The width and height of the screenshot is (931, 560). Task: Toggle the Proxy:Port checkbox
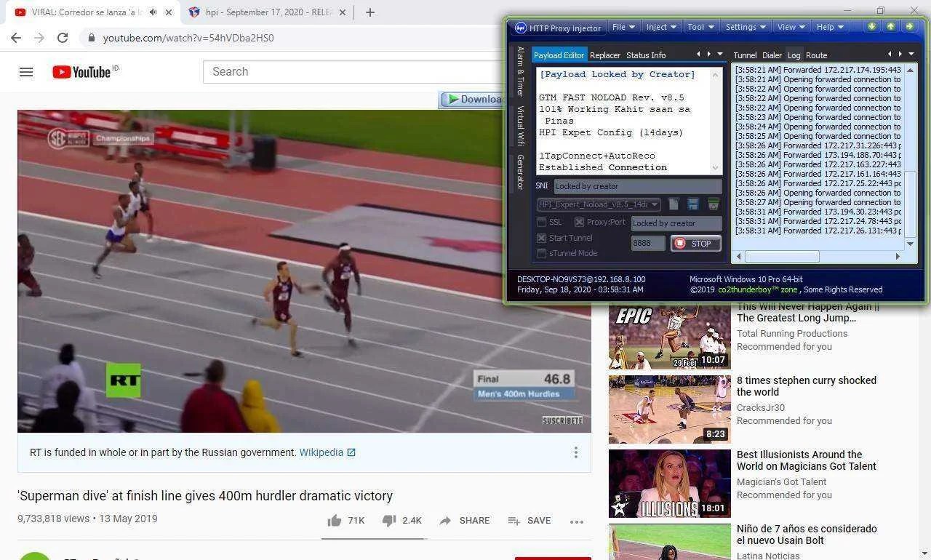click(580, 223)
